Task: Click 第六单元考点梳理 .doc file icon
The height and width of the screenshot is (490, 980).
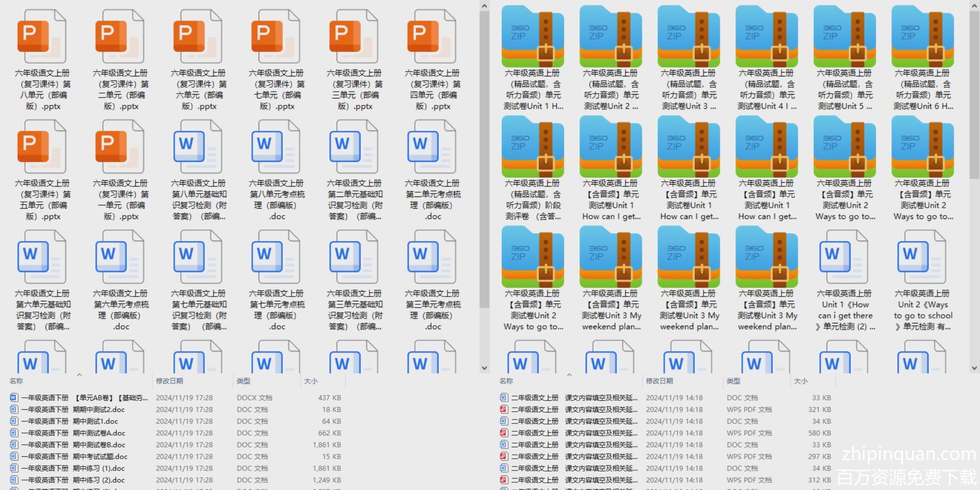Action: point(120,258)
